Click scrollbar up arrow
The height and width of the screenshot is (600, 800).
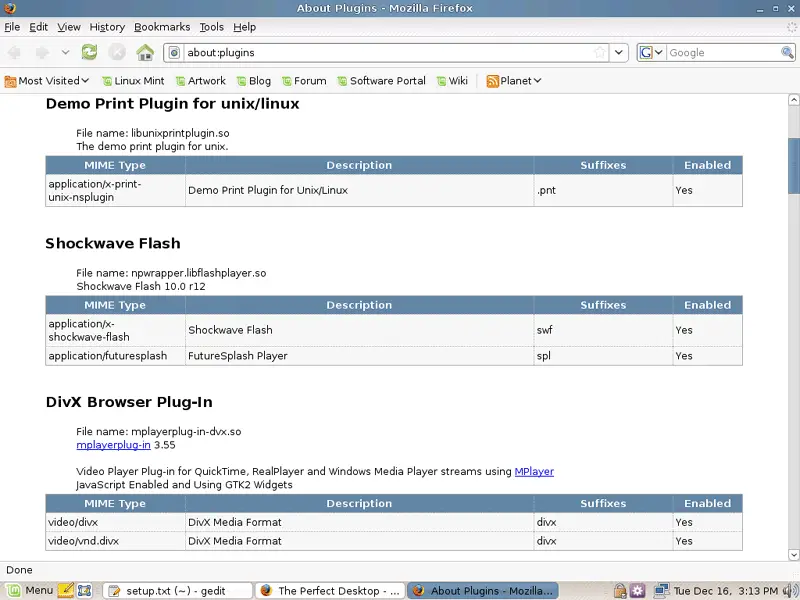793,100
